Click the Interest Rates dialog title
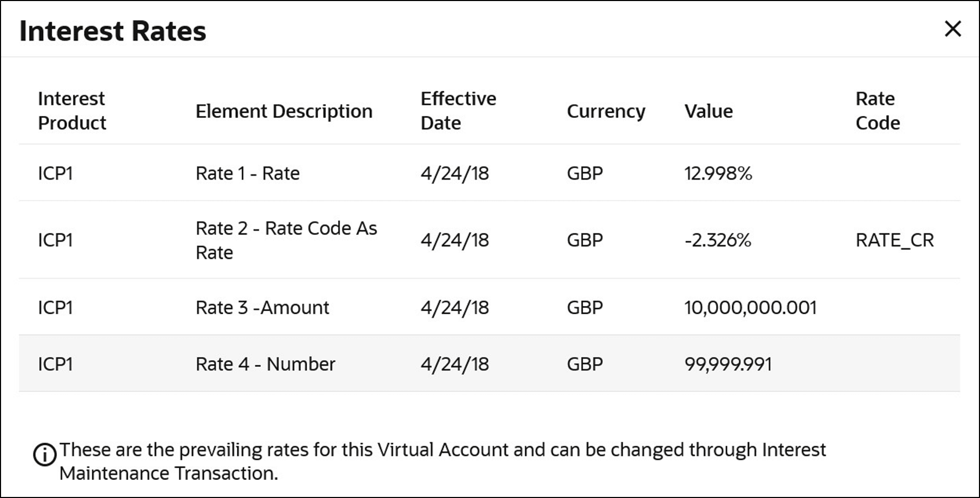The height and width of the screenshot is (498, 980). point(113,31)
